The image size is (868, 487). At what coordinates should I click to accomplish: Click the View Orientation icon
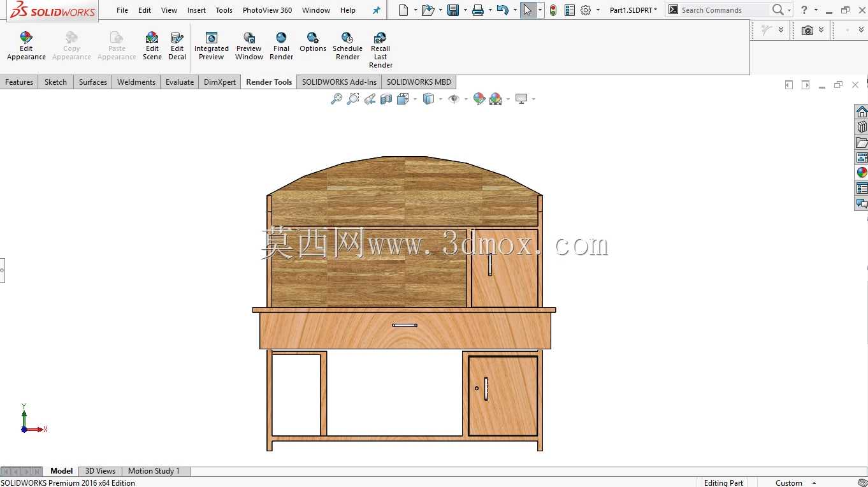click(403, 99)
